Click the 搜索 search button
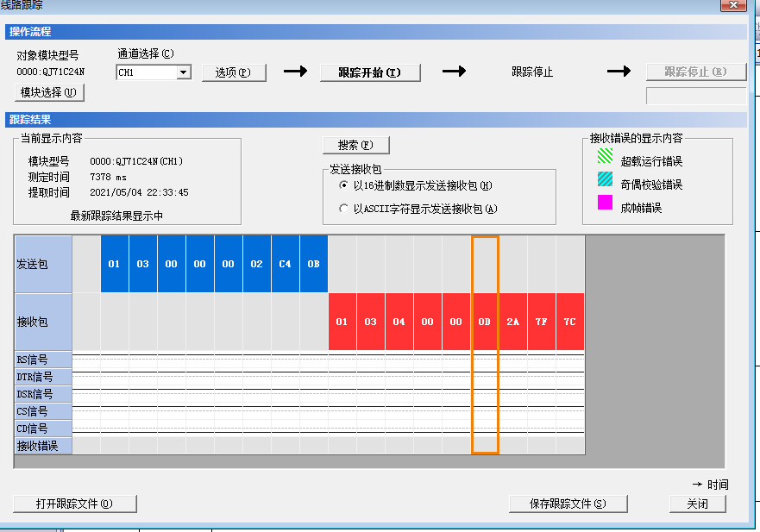760x532 pixels. pyautogui.click(x=356, y=145)
